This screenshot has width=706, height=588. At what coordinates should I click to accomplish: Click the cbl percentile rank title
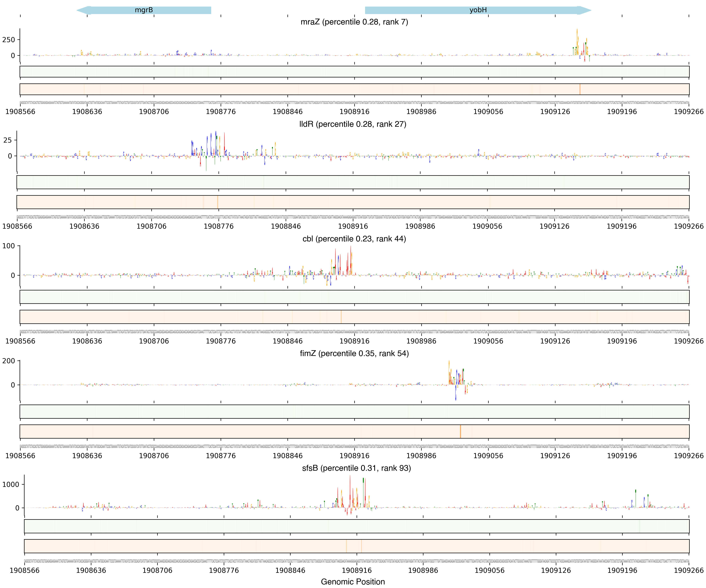pos(354,239)
